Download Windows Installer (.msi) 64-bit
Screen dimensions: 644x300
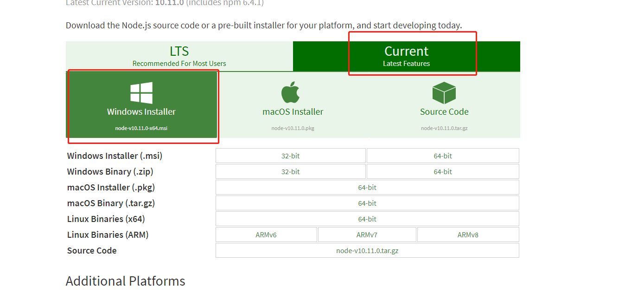click(x=443, y=156)
